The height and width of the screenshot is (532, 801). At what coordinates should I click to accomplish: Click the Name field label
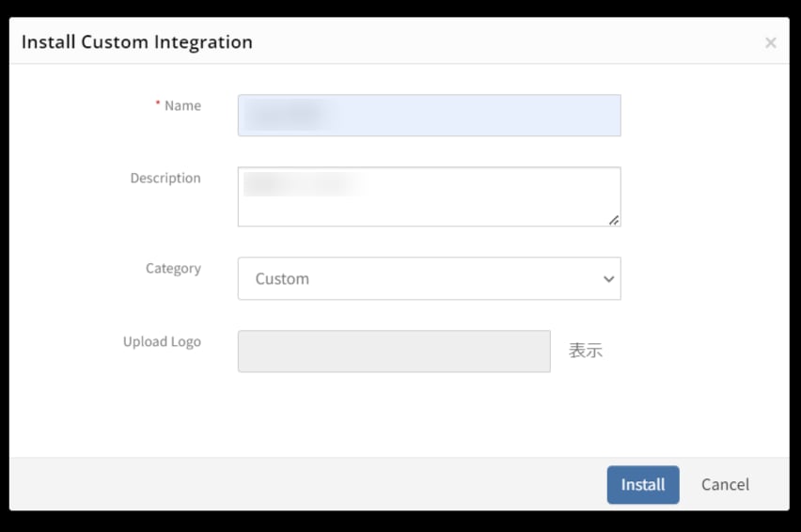182,105
